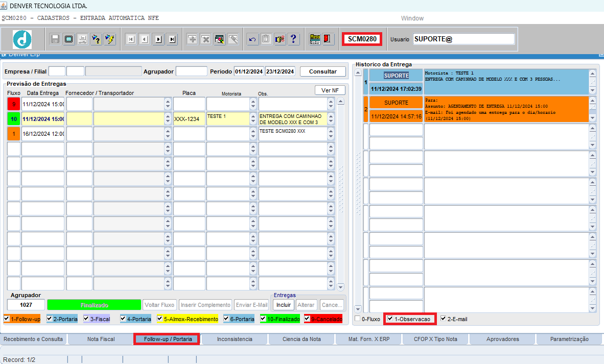Click the Insert Record plus icon
The width and height of the screenshot is (604, 364).
pos(192,39)
